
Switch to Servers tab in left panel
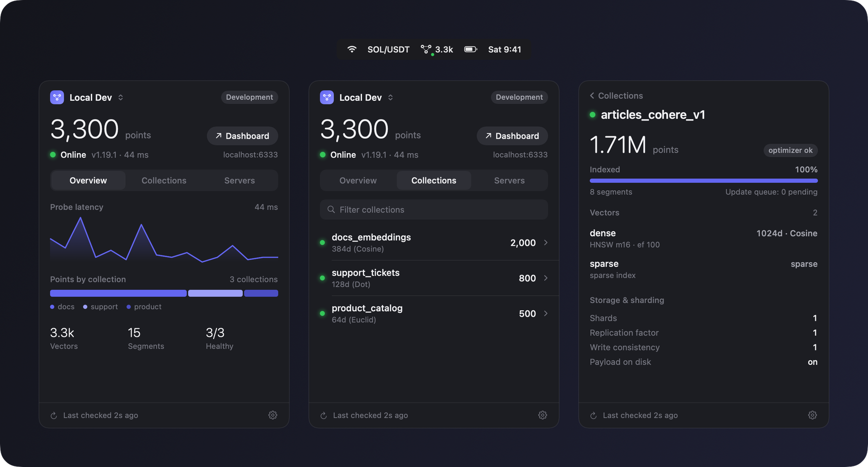(240, 180)
